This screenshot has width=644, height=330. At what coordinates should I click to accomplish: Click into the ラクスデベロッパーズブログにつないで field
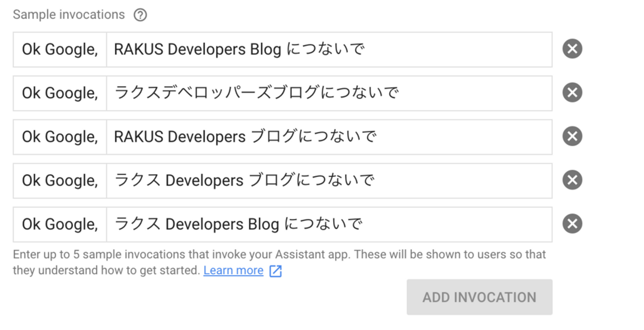pyautogui.click(x=329, y=93)
